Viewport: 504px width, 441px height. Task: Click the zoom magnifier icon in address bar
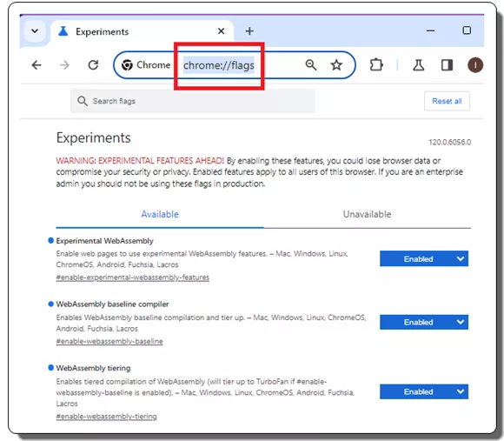click(x=311, y=65)
